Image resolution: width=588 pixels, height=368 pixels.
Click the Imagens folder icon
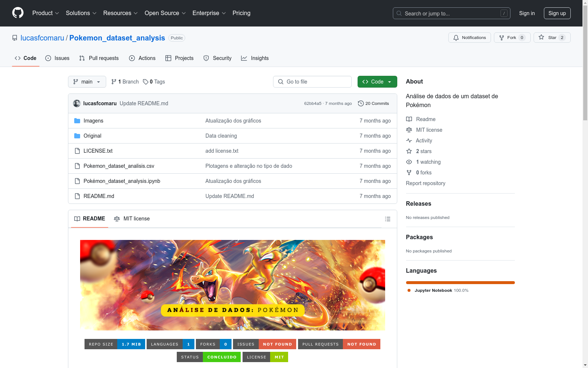pyautogui.click(x=77, y=121)
